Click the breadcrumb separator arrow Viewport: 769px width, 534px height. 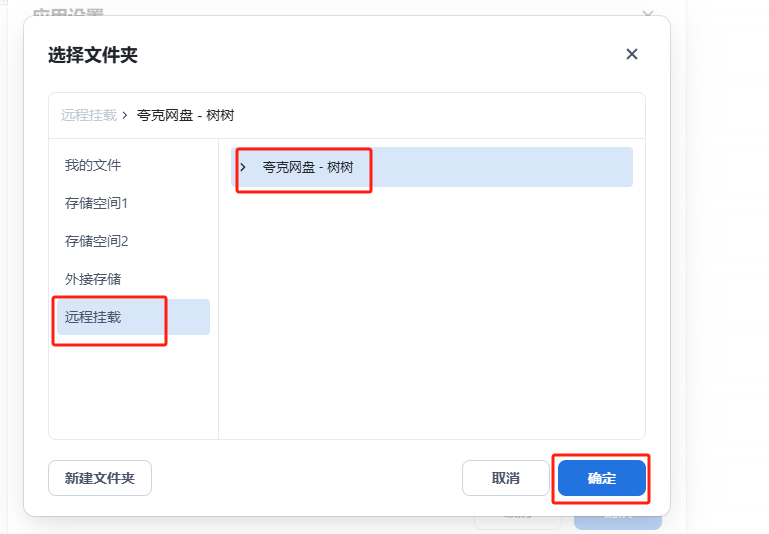tap(124, 115)
